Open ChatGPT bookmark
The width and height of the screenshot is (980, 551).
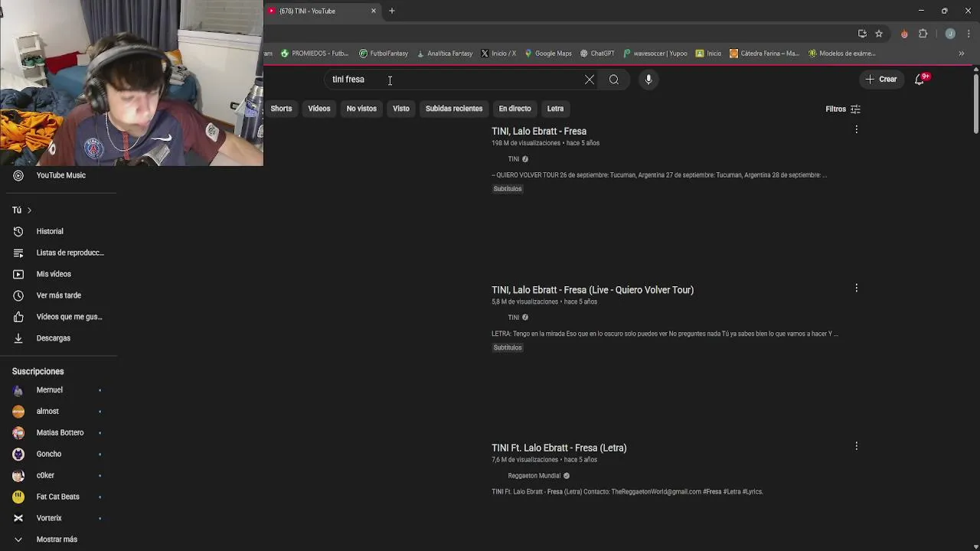[x=597, y=54]
